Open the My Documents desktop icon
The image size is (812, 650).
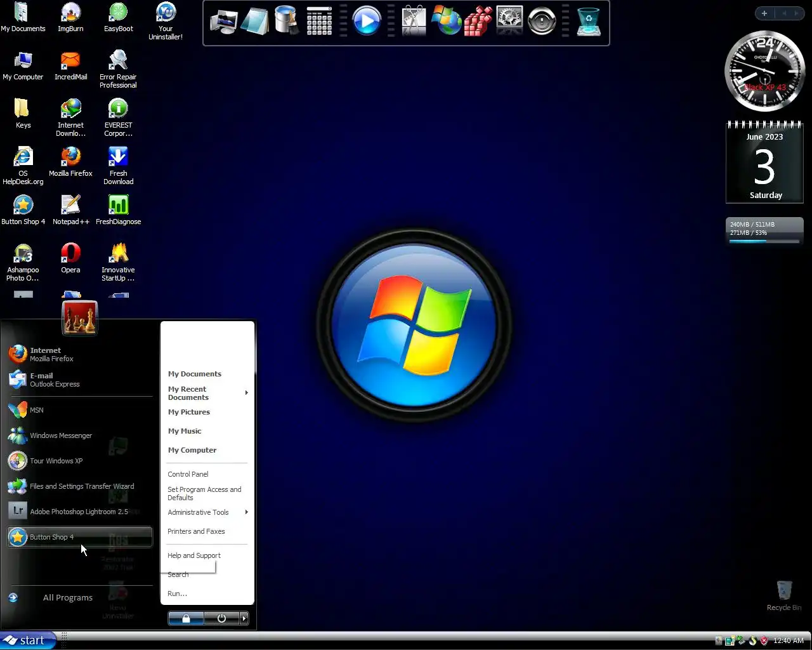[x=23, y=17]
